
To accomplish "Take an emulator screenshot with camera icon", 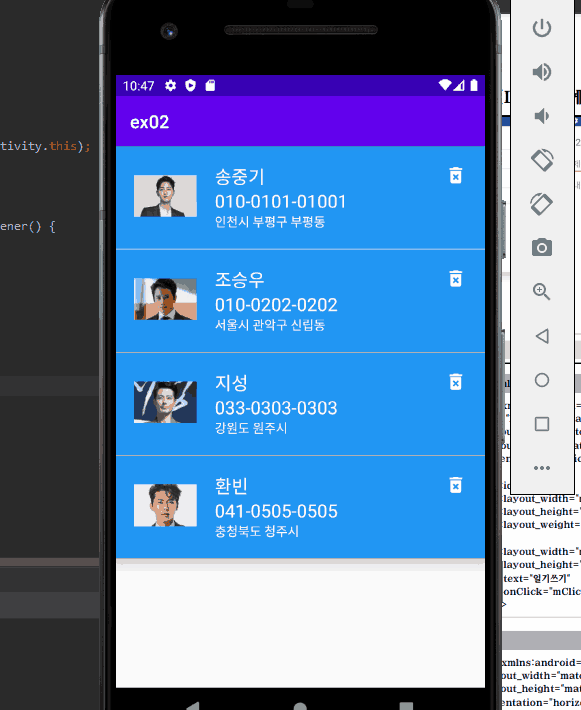I will tap(542, 247).
